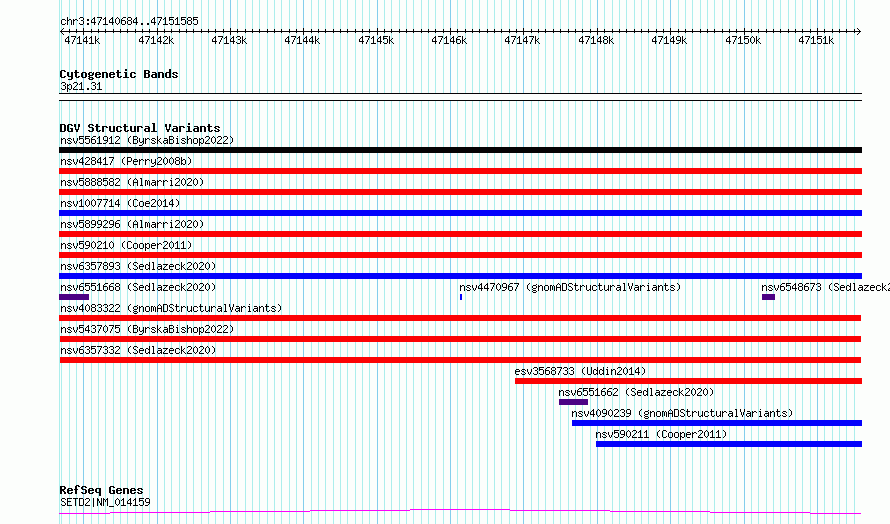Image resolution: width=890 pixels, height=524 pixels.
Task: Open nsv4083322 (gnomADStructuralVariants) label
Action: (171, 308)
